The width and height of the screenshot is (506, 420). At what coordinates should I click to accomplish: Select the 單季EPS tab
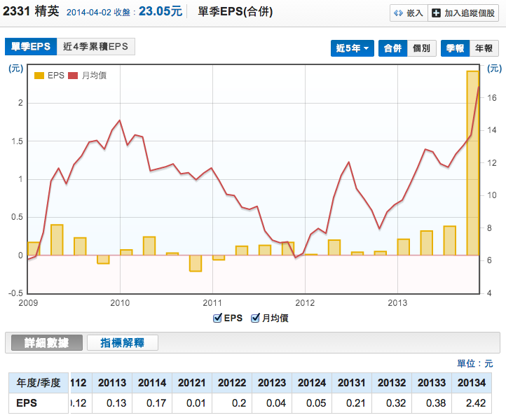coord(28,47)
